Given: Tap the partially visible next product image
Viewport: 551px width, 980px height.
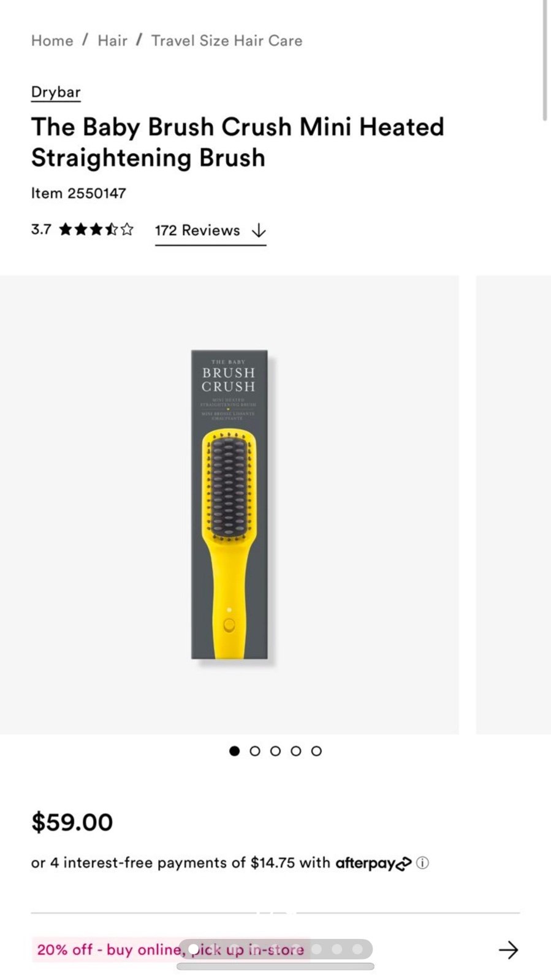Looking at the screenshot, I should (x=513, y=505).
